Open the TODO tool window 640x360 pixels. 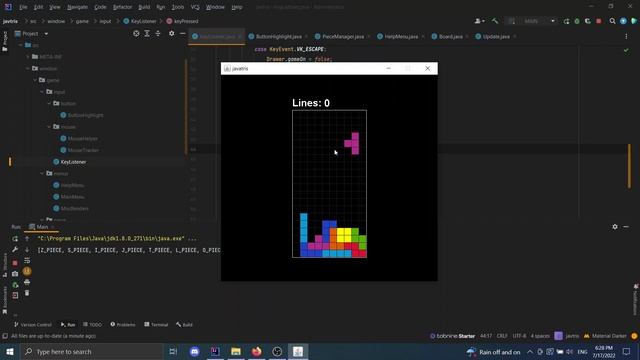92,324
